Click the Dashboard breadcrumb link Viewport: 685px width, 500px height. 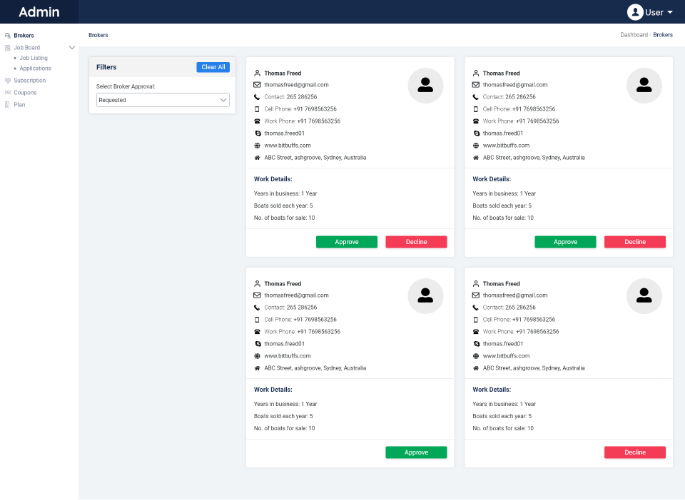click(633, 35)
